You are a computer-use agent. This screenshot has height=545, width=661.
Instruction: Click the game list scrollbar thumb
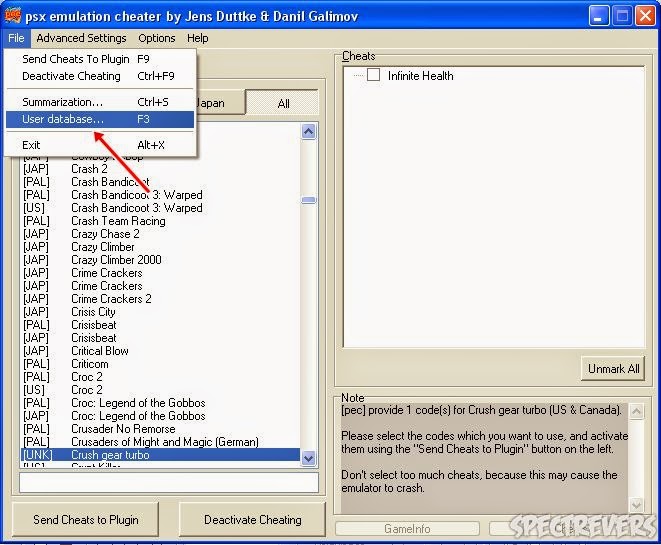point(309,200)
